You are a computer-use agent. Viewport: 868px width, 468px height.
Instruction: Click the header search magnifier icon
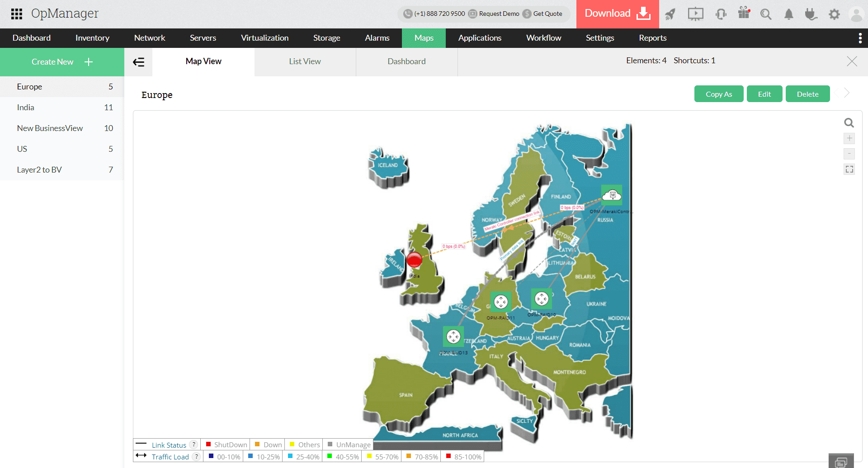(766, 14)
